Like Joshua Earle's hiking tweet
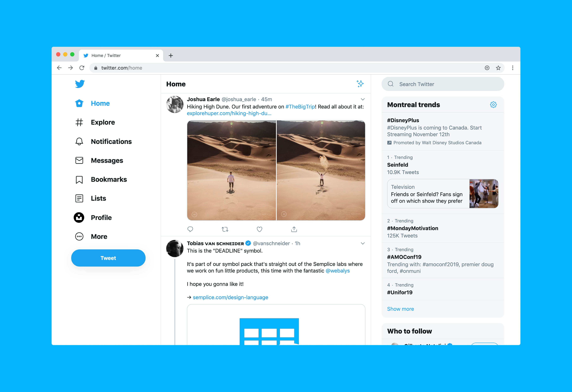Image resolution: width=572 pixels, height=392 pixels. tap(260, 229)
